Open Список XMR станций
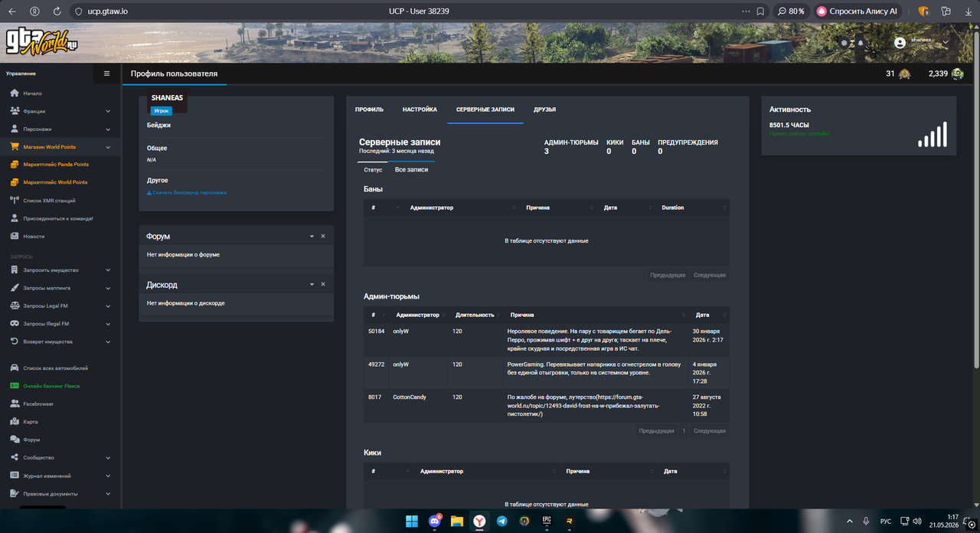This screenshot has width=980, height=533. pos(49,201)
